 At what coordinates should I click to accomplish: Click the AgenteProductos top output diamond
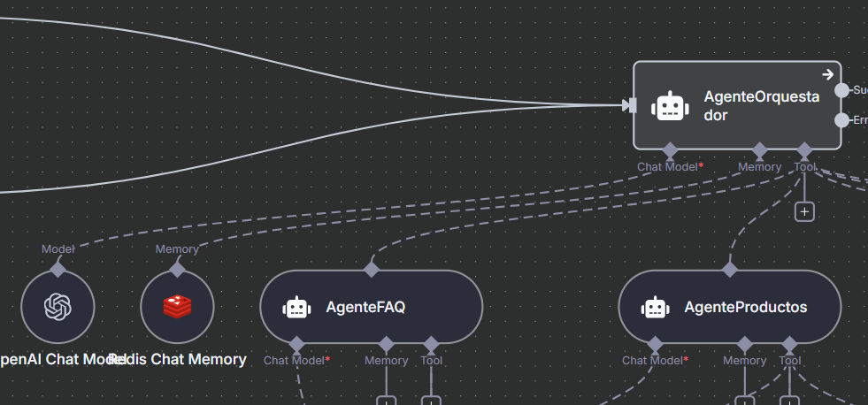pyautogui.click(x=730, y=270)
